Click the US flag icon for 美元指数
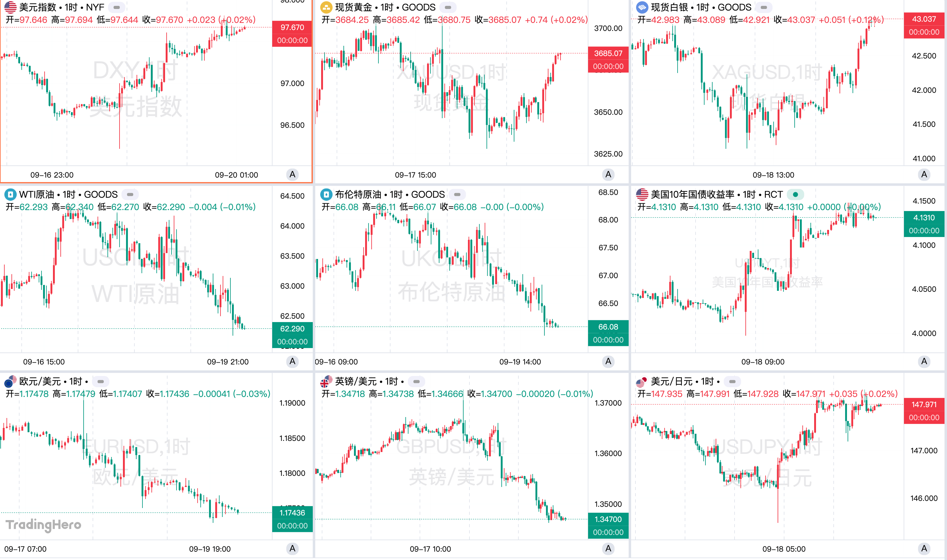The width and height of the screenshot is (947, 560). 10,7
